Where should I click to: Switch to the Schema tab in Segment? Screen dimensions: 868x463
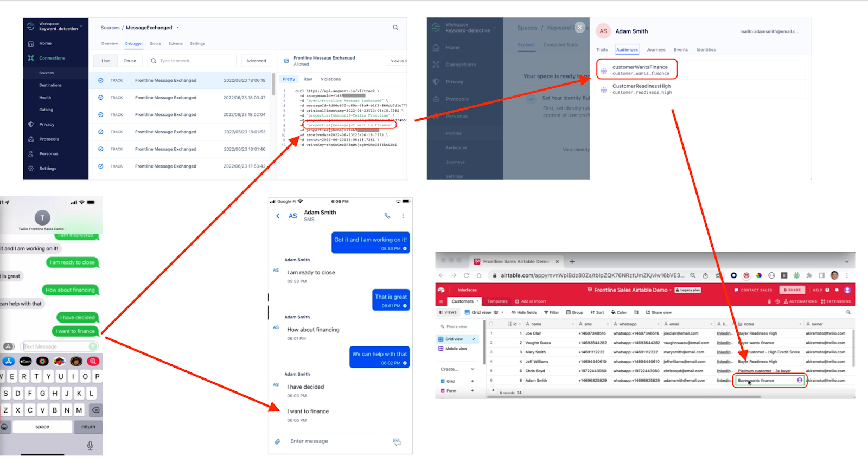(175, 43)
